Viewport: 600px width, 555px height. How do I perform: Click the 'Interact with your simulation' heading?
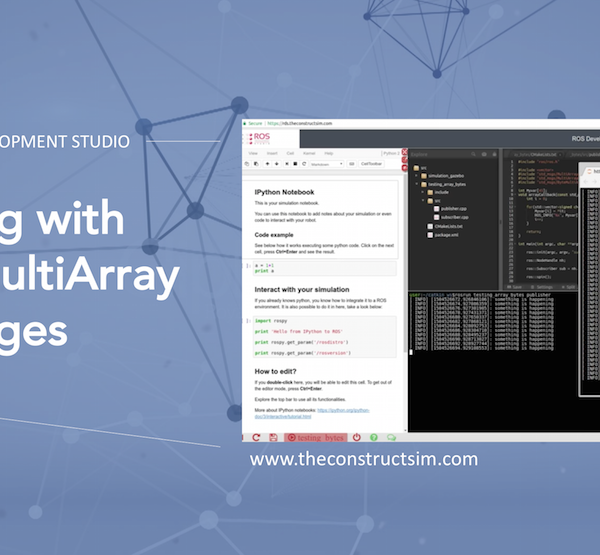click(x=302, y=290)
